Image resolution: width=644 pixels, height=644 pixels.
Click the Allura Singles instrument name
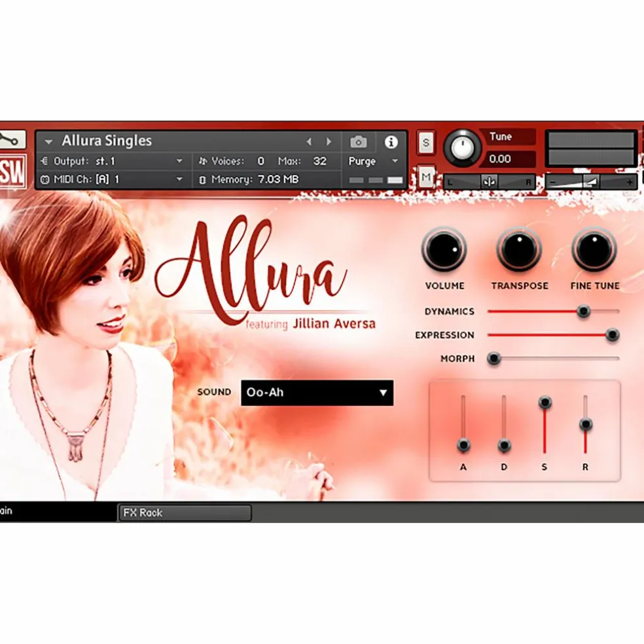[107, 141]
